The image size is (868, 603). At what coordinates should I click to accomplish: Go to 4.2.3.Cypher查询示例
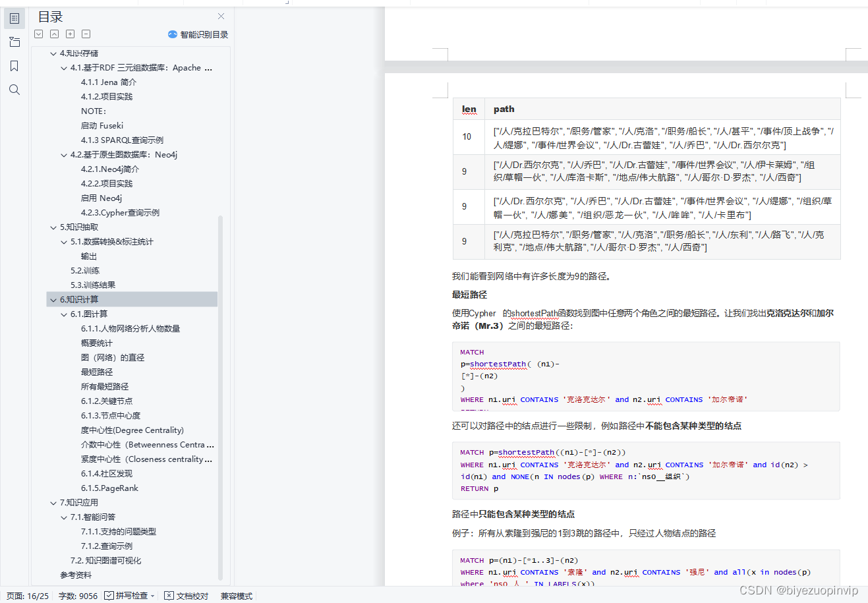tap(120, 213)
